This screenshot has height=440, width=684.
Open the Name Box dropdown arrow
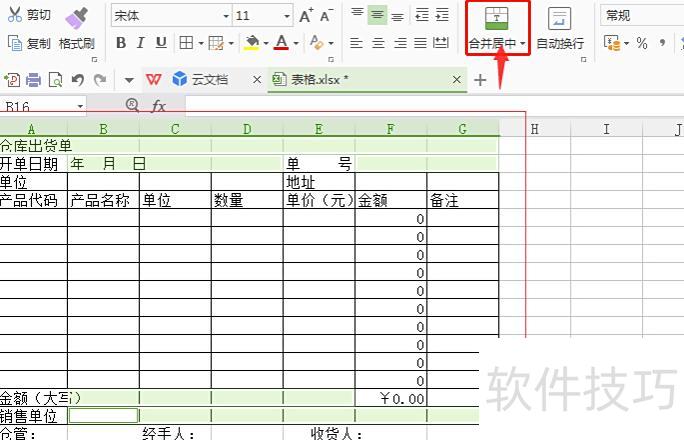80,106
